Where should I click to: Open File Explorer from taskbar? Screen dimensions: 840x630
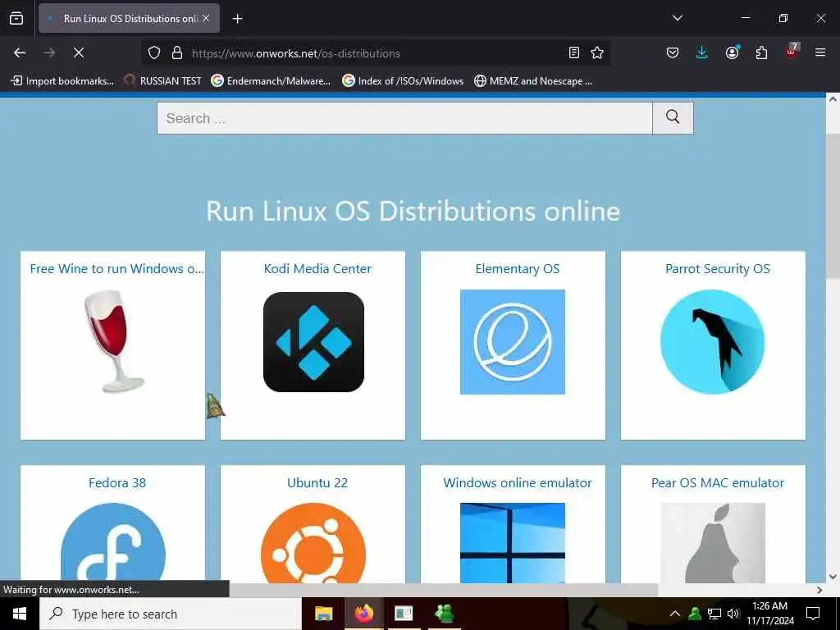(x=323, y=614)
